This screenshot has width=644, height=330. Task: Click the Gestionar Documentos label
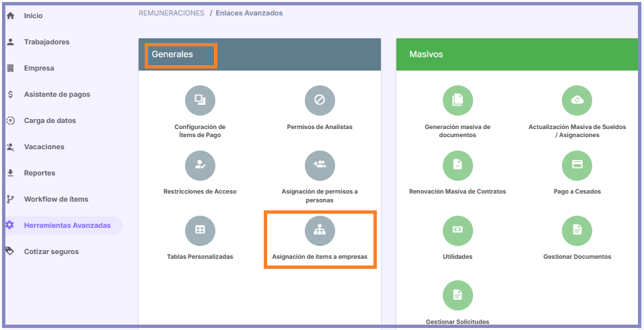click(x=577, y=257)
